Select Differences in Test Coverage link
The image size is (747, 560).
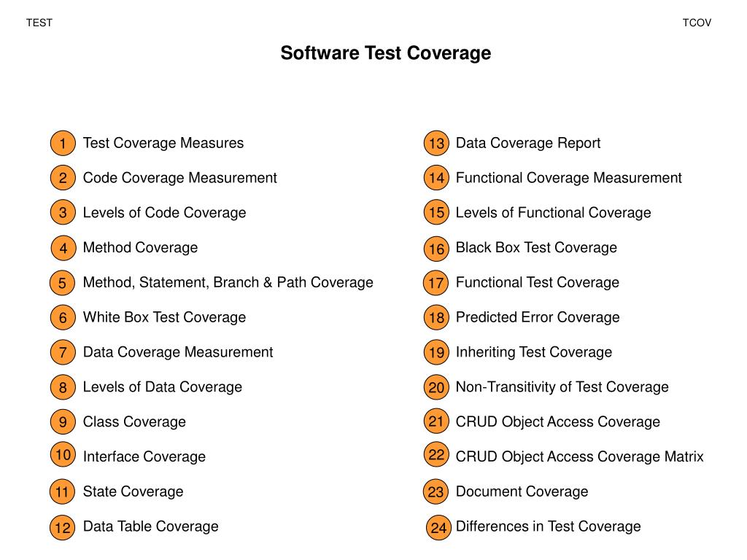click(549, 526)
